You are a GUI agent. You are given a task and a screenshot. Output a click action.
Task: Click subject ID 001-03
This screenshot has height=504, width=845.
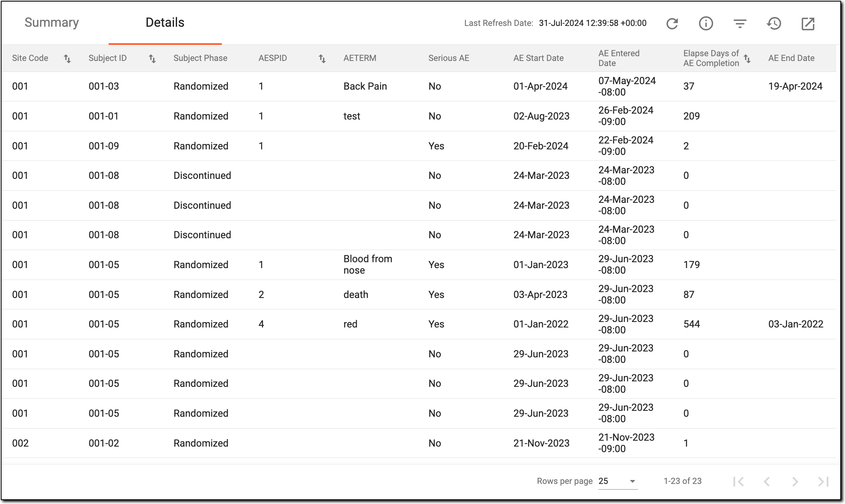coord(103,86)
